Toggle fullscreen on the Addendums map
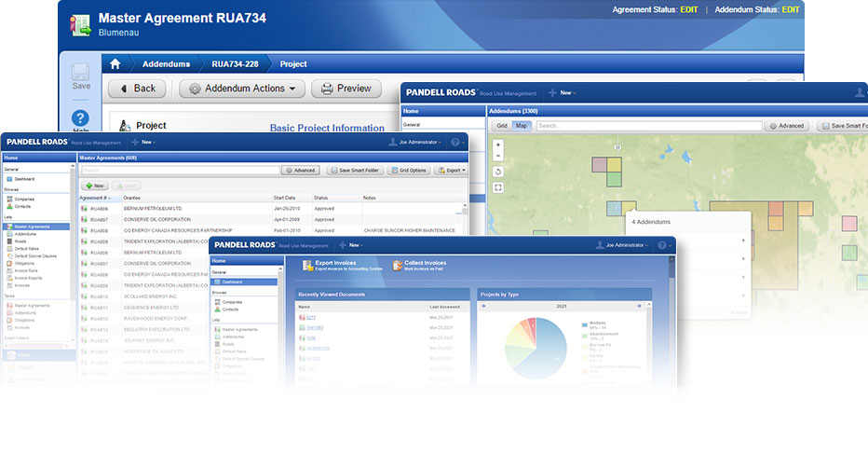The image size is (868, 454). [x=498, y=187]
